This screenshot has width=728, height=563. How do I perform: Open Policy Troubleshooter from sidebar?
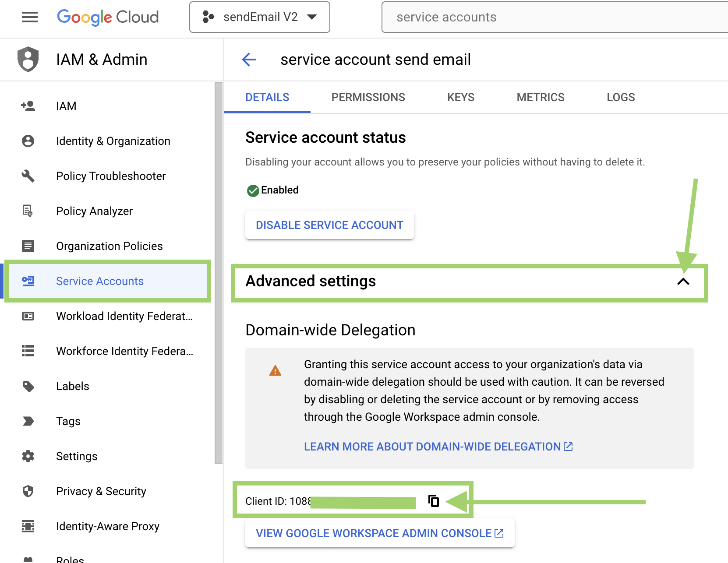(x=108, y=176)
